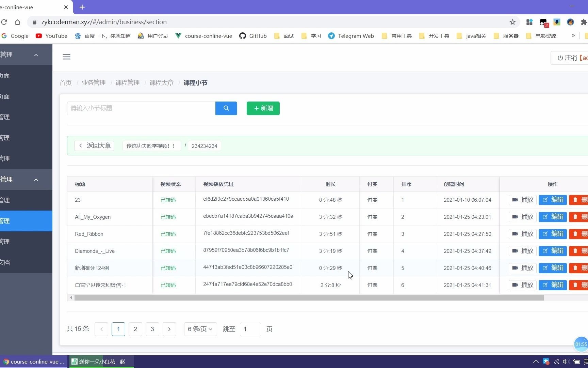Focus the 请输入小节标题 search field

click(x=141, y=108)
